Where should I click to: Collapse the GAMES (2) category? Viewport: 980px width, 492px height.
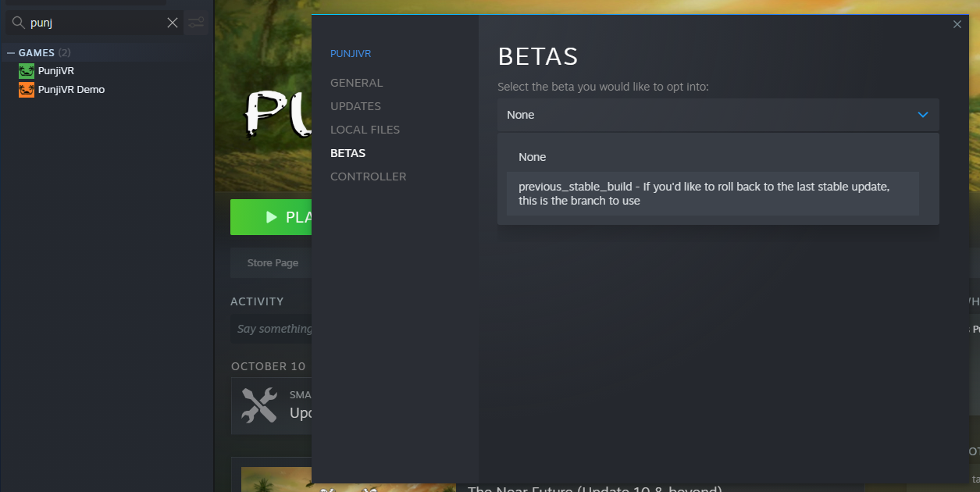[x=11, y=53]
